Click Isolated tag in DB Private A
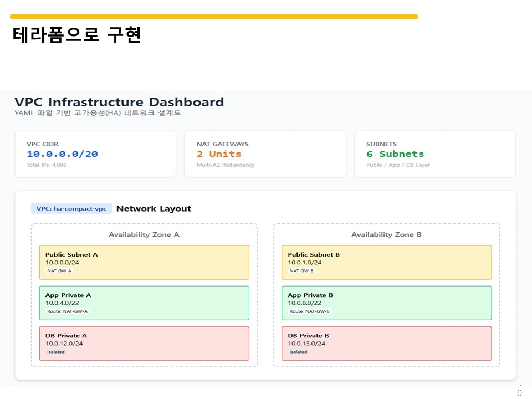The width and height of the screenshot is (532, 399). click(x=55, y=352)
